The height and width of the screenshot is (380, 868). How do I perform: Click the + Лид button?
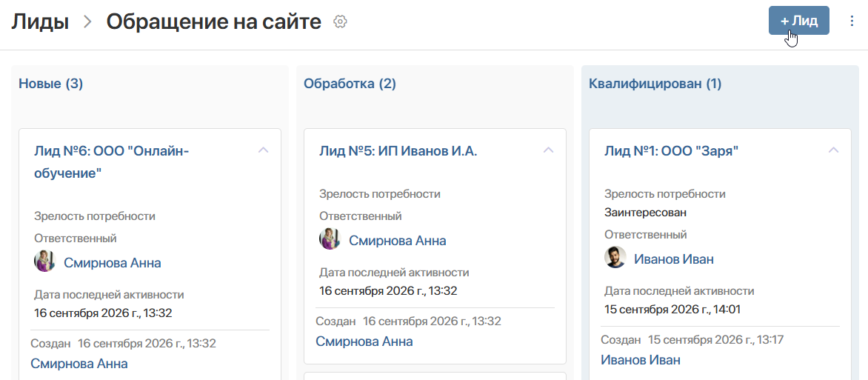(x=799, y=21)
